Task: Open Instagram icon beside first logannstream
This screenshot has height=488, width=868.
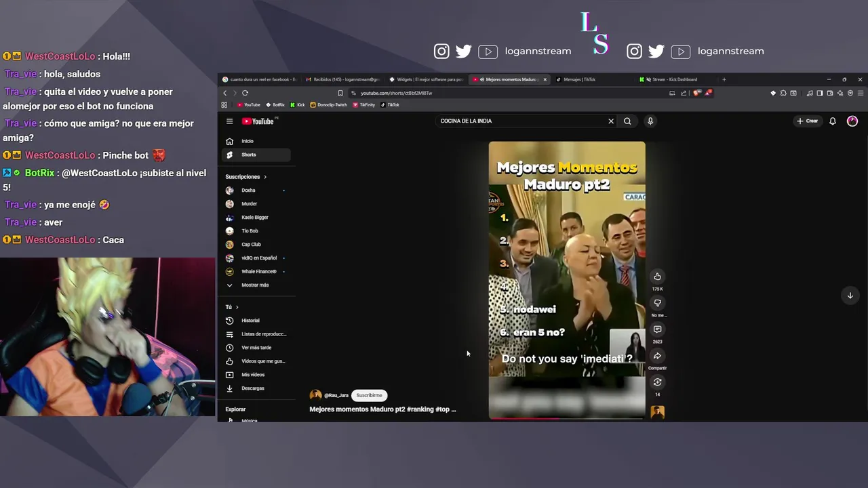Action: [441, 52]
